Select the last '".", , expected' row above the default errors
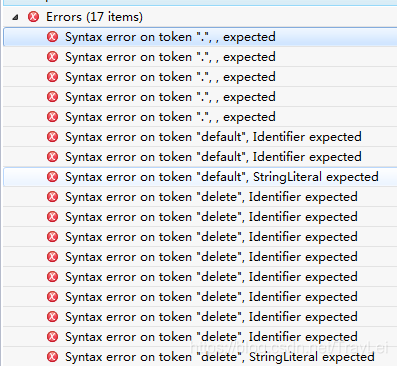 tap(200, 117)
